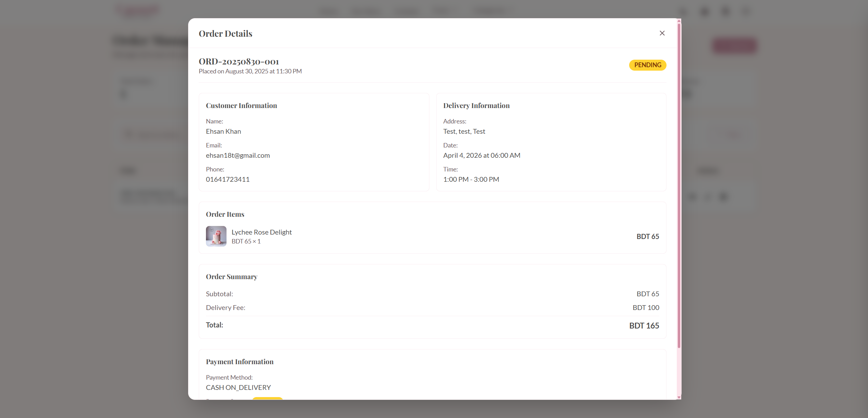
Task: Click the Delivery Information card
Action: [551, 142]
